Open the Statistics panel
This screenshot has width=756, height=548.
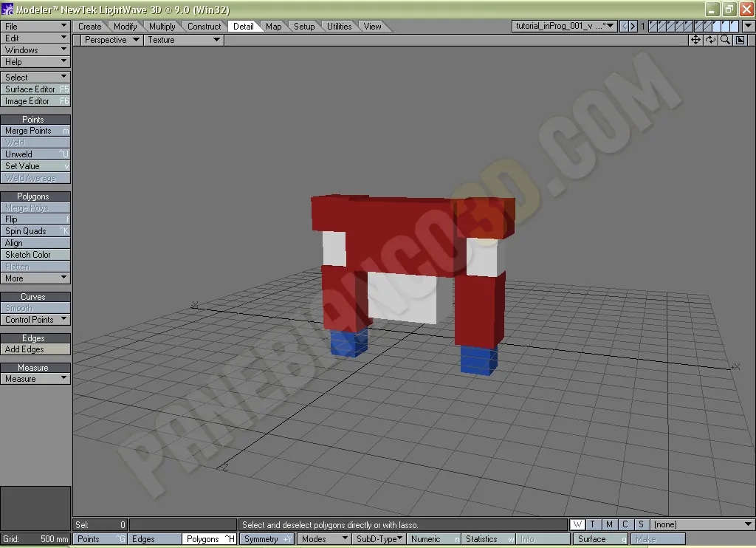(488, 539)
